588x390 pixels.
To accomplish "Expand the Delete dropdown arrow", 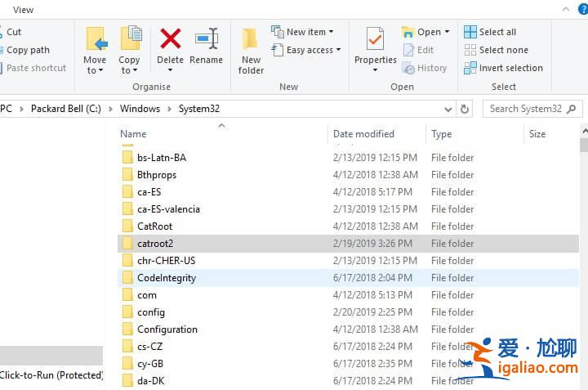I will click(x=170, y=69).
